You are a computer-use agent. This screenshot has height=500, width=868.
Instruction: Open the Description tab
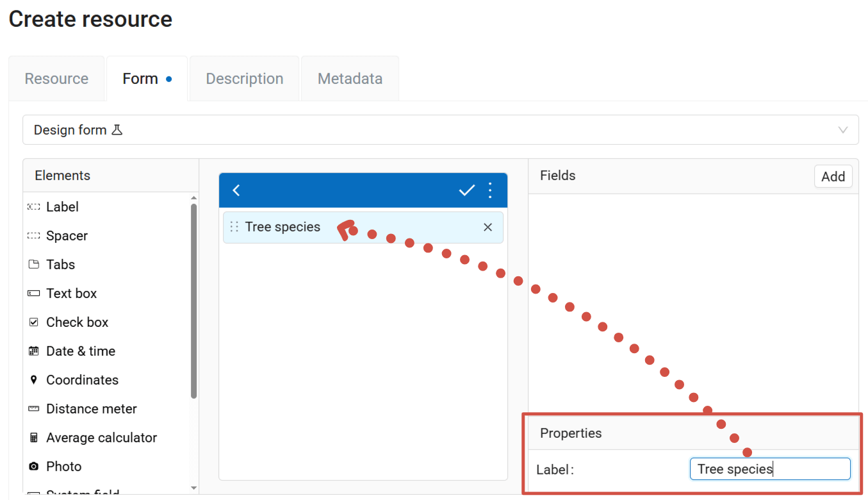244,79
